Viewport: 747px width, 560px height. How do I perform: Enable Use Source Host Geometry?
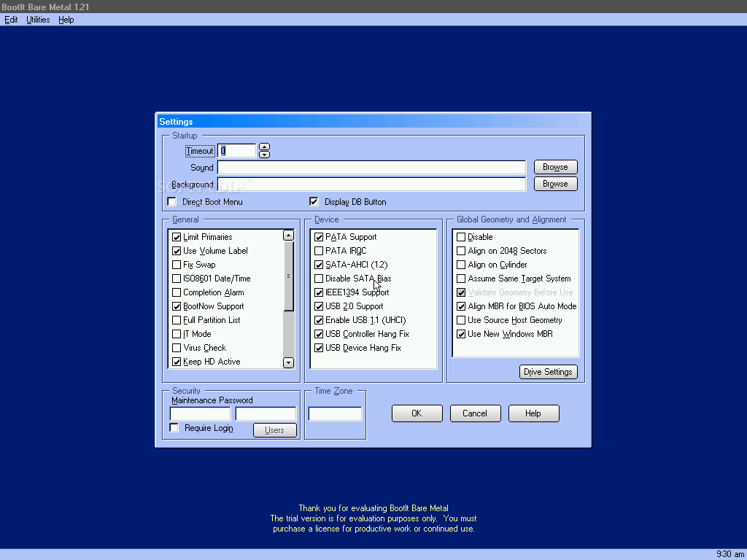tap(461, 320)
